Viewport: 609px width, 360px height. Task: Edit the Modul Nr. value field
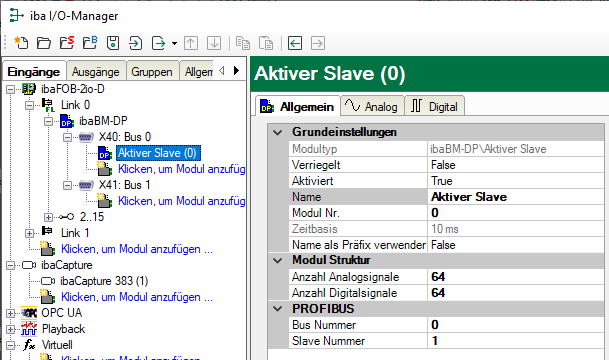pyautogui.click(x=516, y=213)
